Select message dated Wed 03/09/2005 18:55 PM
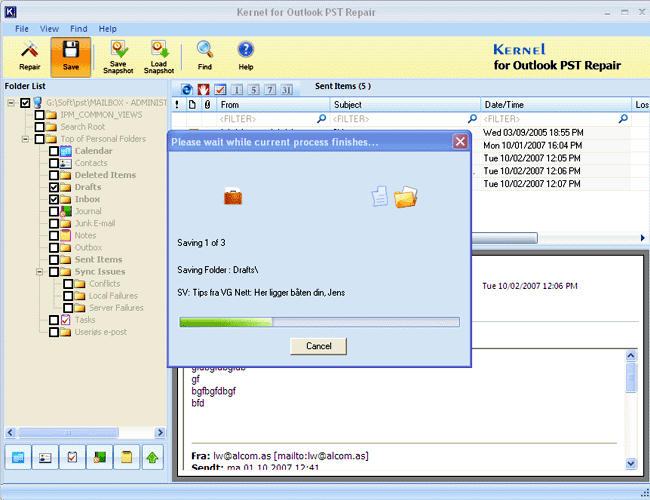 (533, 133)
